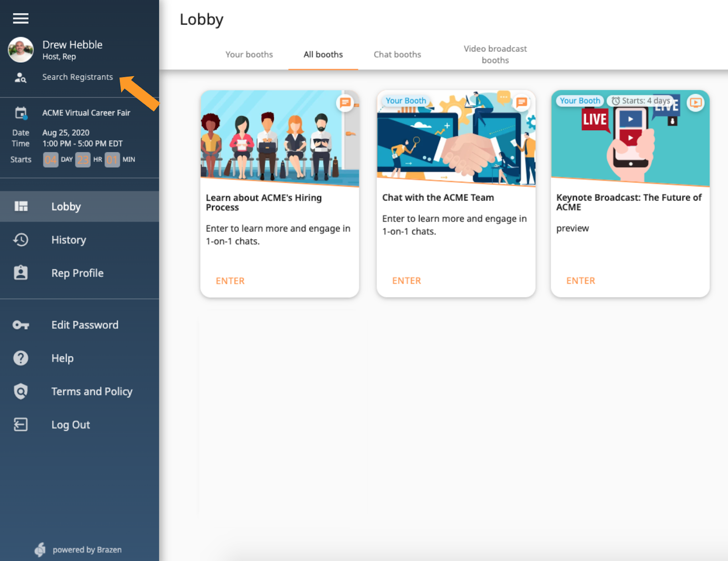Click Chat with the ACME Team title
The height and width of the screenshot is (561, 728).
(x=438, y=197)
